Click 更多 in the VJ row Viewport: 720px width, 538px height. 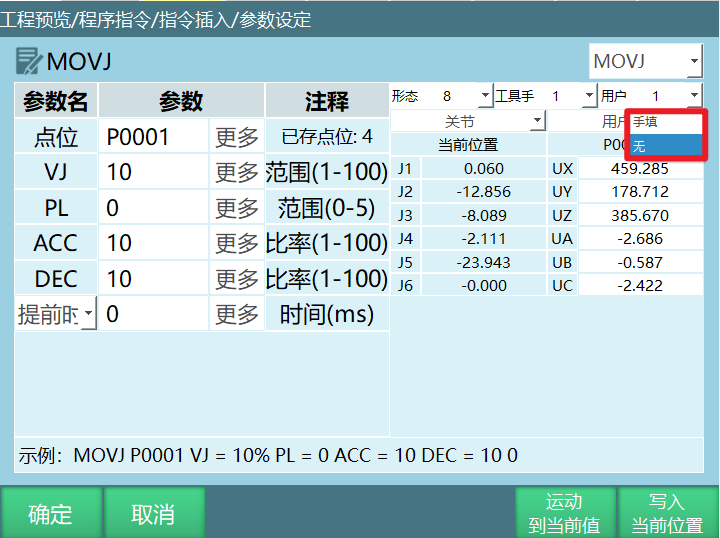coord(237,172)
